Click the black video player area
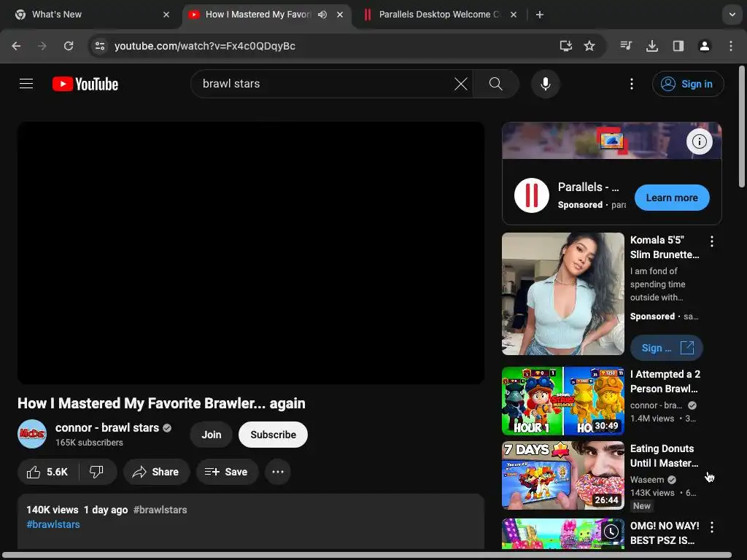Viewport: 747px width, 560px height. click(x=251, y=252)
